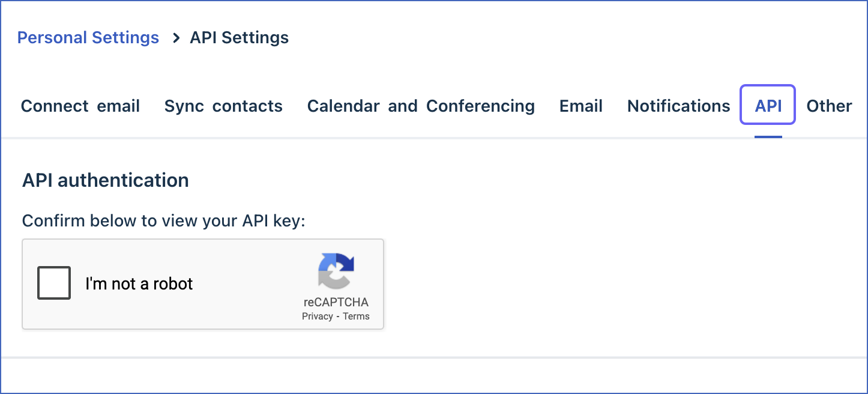Image resolution: width=868 pixels, height=394 pixels.
Task: Select the Calendar and Conferencing tab
Action: [x=421, y=106]
